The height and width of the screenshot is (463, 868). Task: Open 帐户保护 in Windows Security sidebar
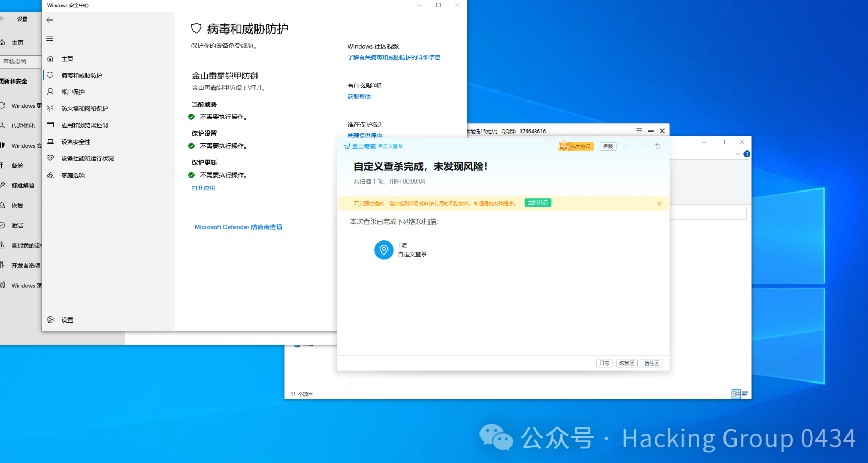(x=73, y=92)
